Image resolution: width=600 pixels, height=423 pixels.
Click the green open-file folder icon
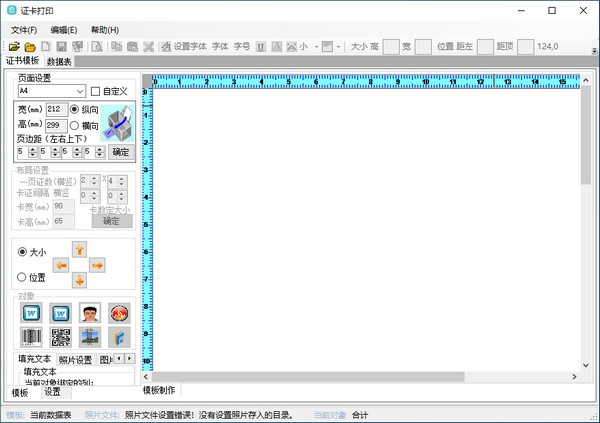point(14,47)
